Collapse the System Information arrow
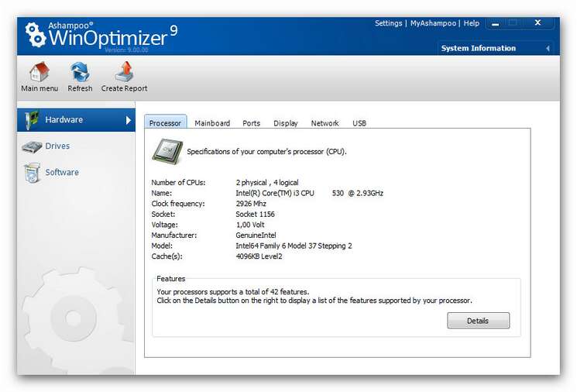 tap(548, 48)
